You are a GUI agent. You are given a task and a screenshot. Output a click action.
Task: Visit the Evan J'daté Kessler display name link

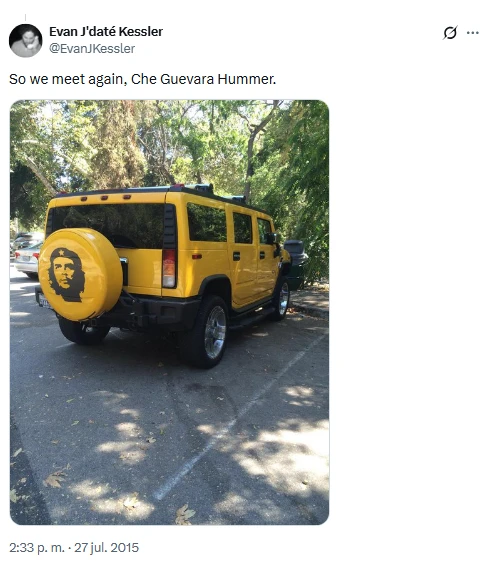(x=106, y=32)
